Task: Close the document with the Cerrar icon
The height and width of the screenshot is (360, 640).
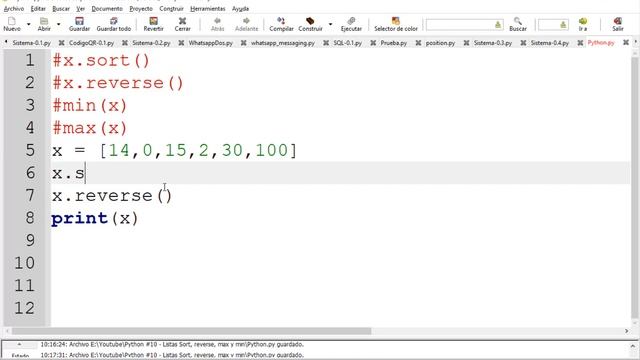Action: [182, 24]
